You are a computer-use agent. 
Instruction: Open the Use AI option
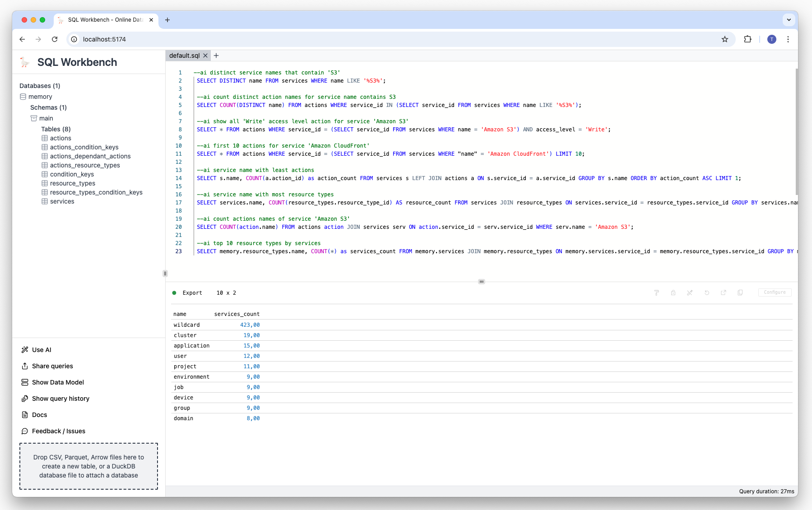pyautogui.click(x=42, y=350)
